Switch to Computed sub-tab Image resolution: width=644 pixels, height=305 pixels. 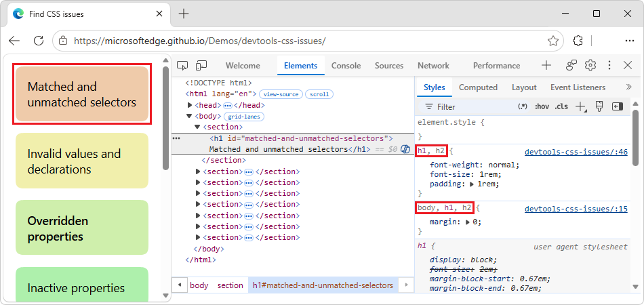tap(478, 87)
